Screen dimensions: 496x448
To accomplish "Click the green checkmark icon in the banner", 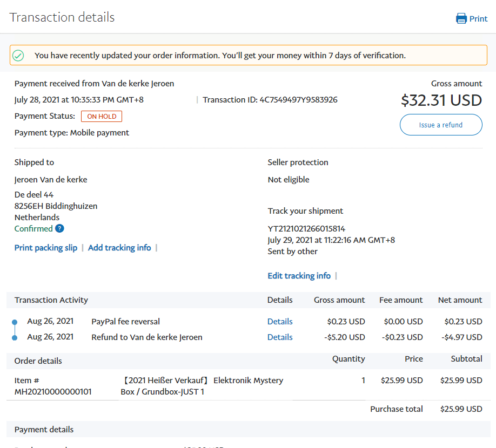I will pyautogui.click(x=18, y=55).
